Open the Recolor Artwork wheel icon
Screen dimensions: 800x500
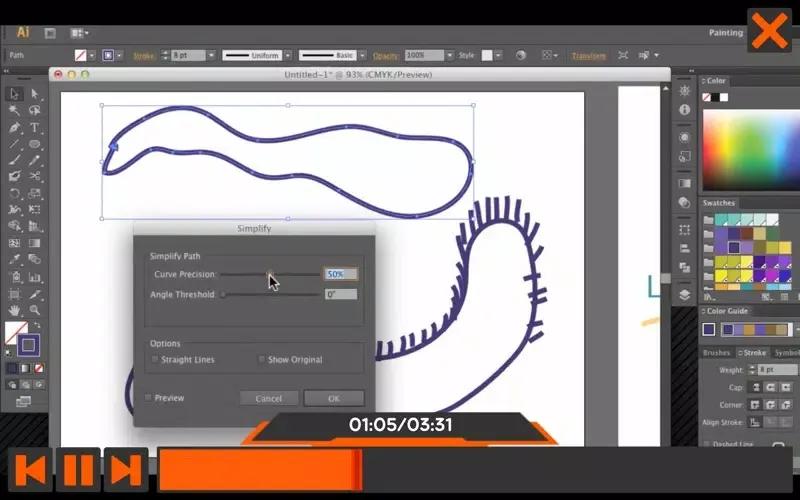[x=520, y=55]
